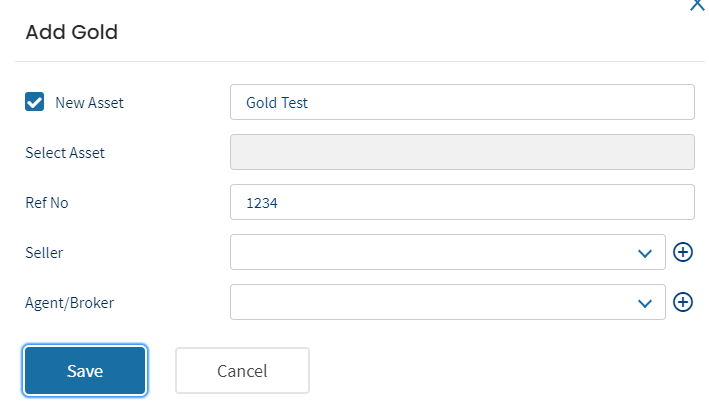Focus the asset name field containing Gold Test
Image resolution: width=709 pixels, height=402 pixels.
point(462,102)
